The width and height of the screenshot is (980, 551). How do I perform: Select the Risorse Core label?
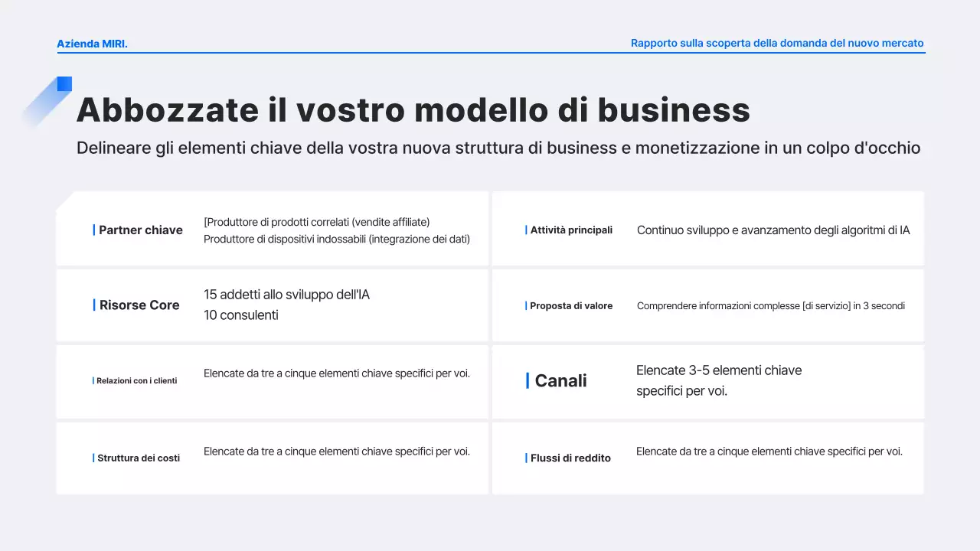tap(139, 305)
